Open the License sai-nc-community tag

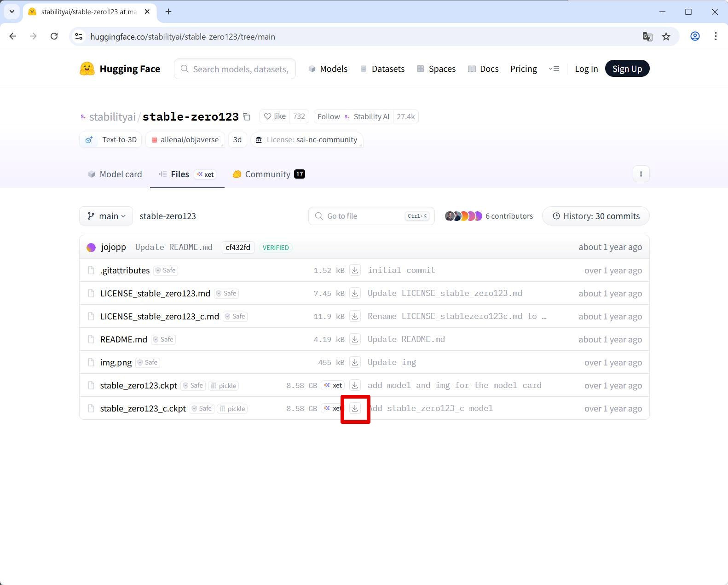pyautogui.click(x=307, y=139)
